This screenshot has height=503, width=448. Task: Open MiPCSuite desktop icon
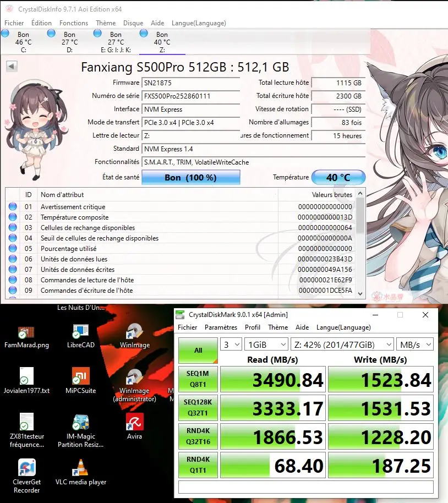[80, 381]
